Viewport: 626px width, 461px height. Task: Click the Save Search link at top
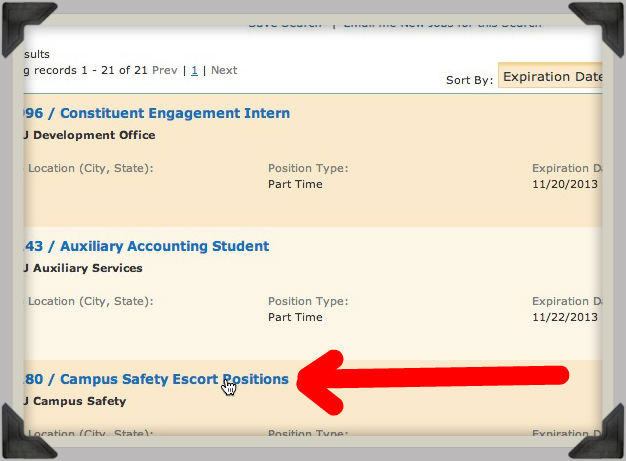(x=286, y=24)
